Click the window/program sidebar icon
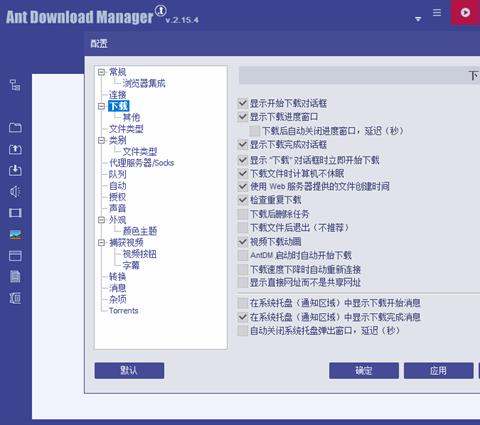480x425 pixels. point(15,256)
